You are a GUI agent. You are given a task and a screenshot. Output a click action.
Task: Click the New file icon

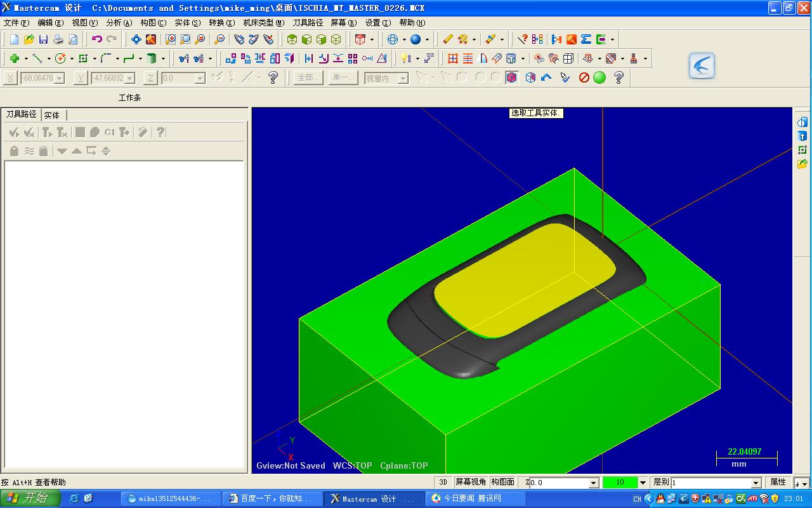(14, 39)
